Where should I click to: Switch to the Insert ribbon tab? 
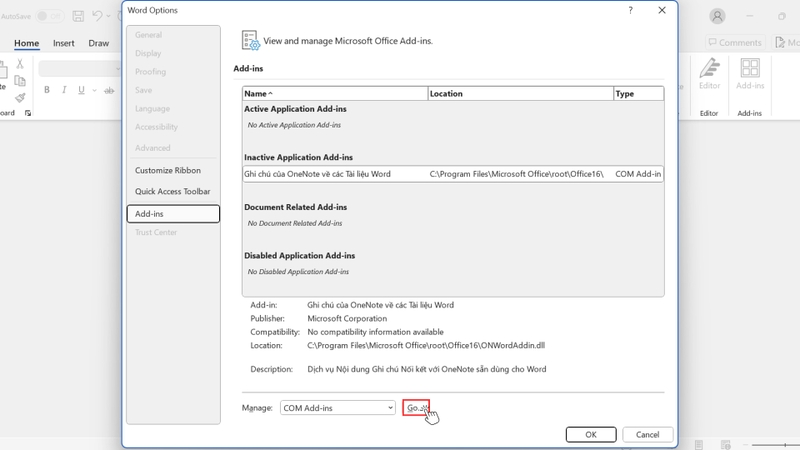coord(64,43)
